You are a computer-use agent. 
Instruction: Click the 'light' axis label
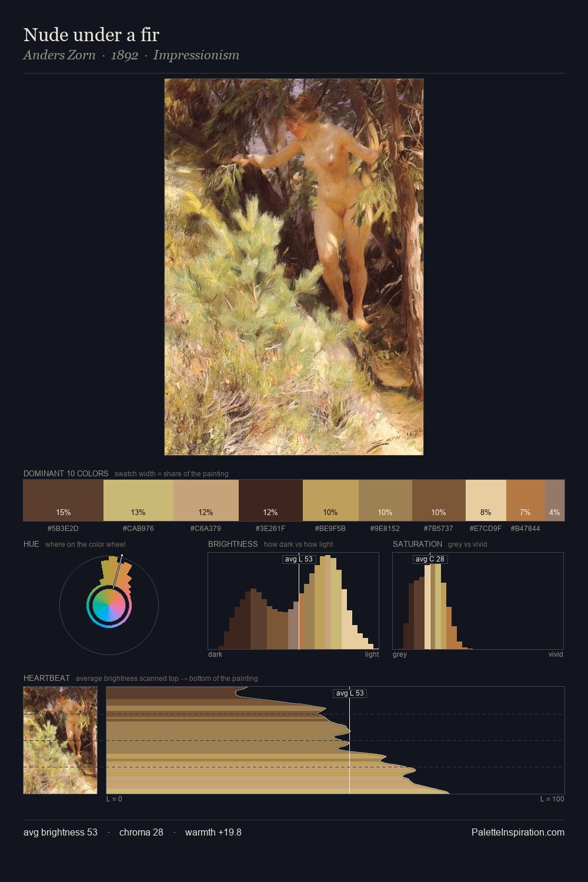coord(372,654)
